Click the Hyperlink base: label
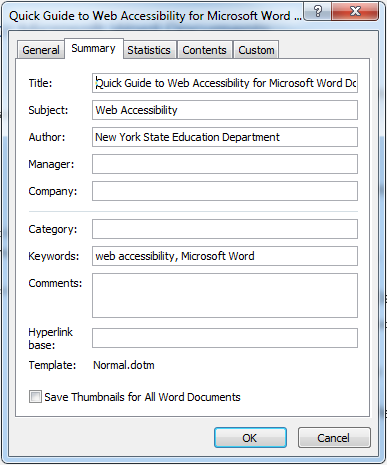387x465 pixels. 51,338
